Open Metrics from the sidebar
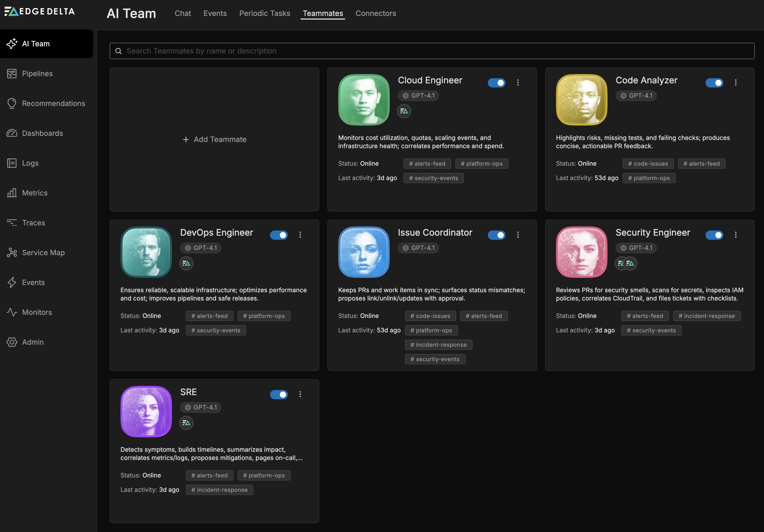Image resolution: width=764 pixels, height=532 pixels. point(34,193)
